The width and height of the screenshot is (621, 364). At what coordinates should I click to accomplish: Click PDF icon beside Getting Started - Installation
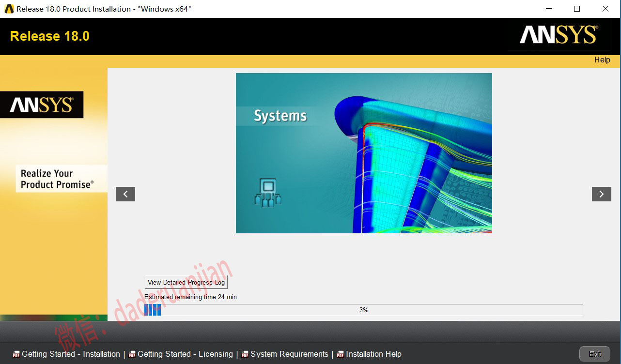[16, 354]
